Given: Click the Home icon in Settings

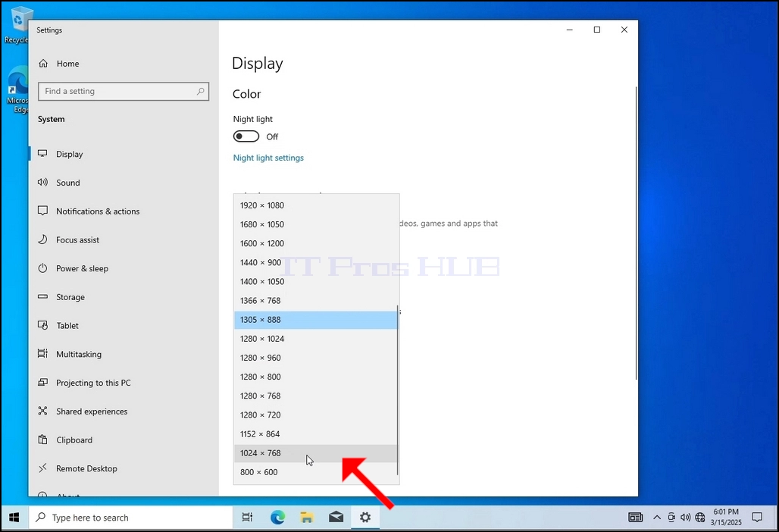Looking at the screenshot, I should (x=43, y=64).
